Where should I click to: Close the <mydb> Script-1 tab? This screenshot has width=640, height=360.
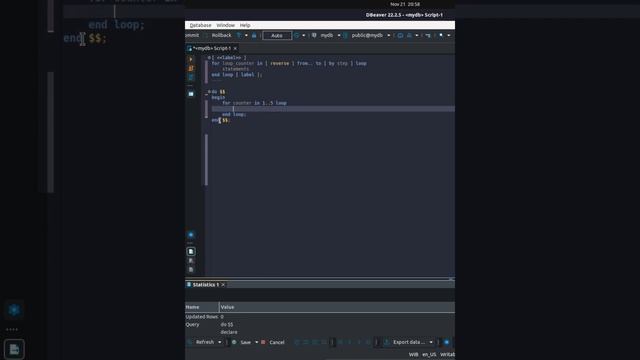(x=235, y=48)
